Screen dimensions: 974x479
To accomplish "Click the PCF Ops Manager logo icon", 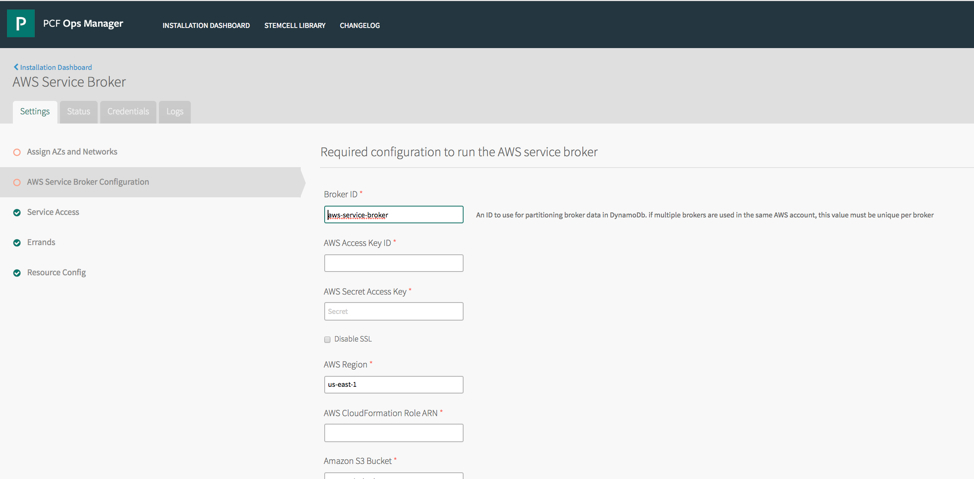I will point(20,24).
